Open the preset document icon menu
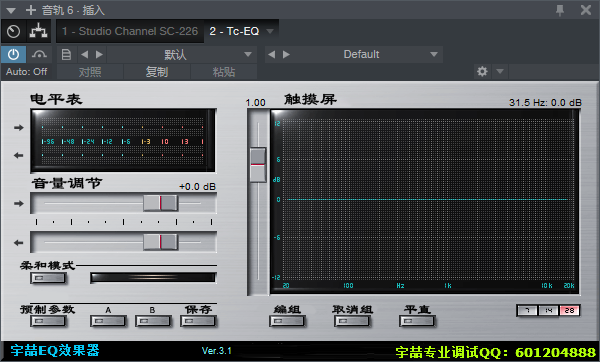Screen dimensions: 600x362 (x=66, y=55)
